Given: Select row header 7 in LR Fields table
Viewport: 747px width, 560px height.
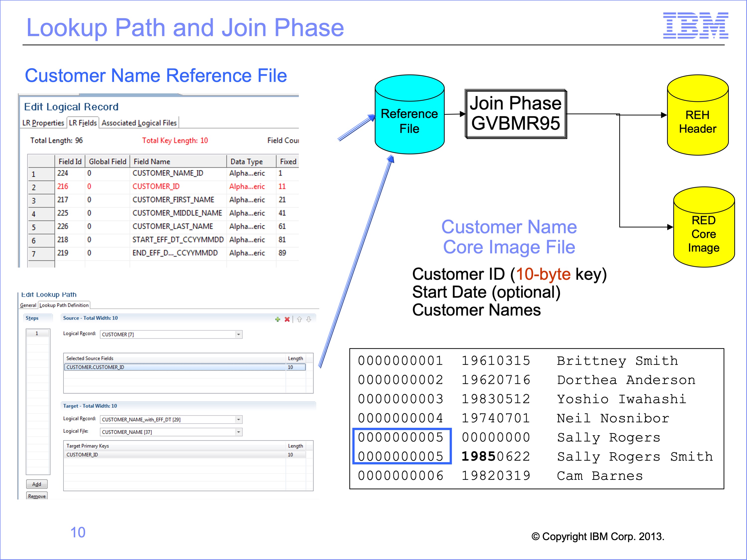Looking at the screenshot, I should pos(41,254).
